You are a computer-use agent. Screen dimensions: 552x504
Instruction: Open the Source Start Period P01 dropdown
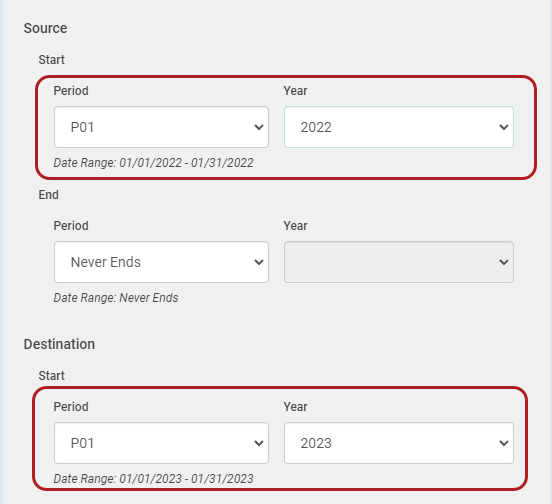[161, 127]
